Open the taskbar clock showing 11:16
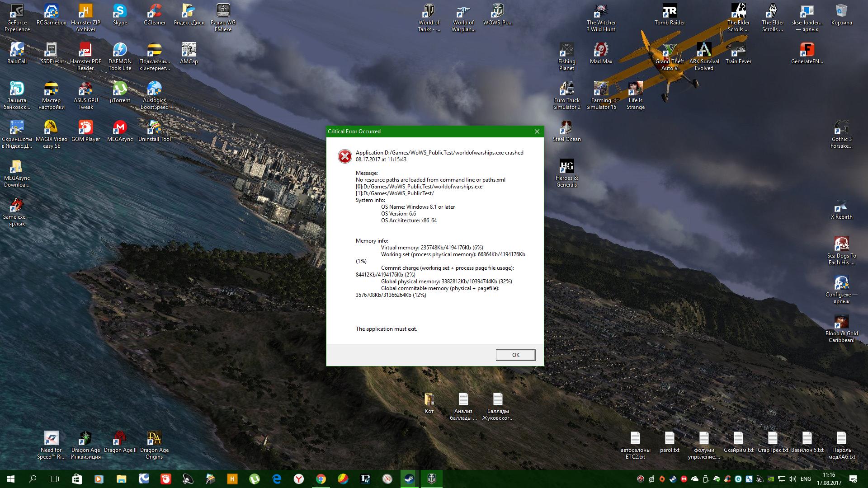Screen dimensions: 868x488 [829, 479]
